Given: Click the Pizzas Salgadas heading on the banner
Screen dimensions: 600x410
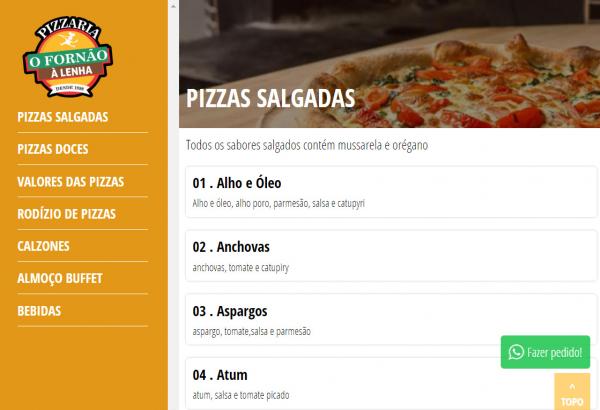Looking at the screenshot, I should click(271, 98).
